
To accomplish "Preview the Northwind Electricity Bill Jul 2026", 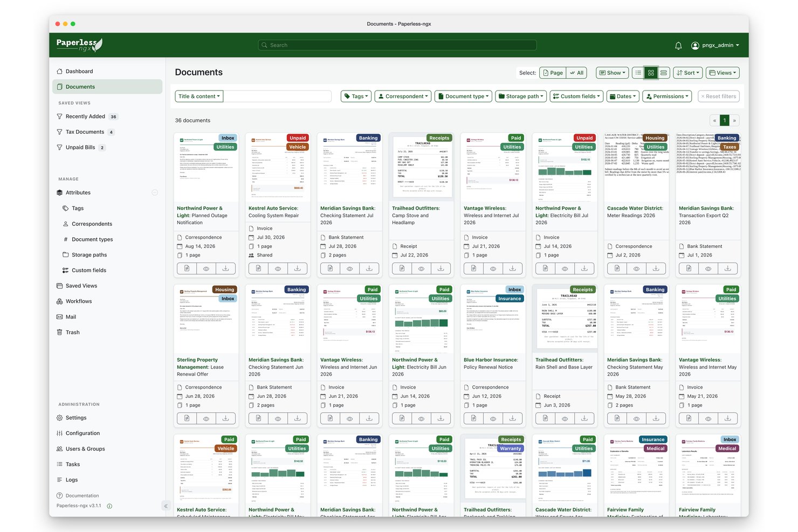I will pos(565,268).
